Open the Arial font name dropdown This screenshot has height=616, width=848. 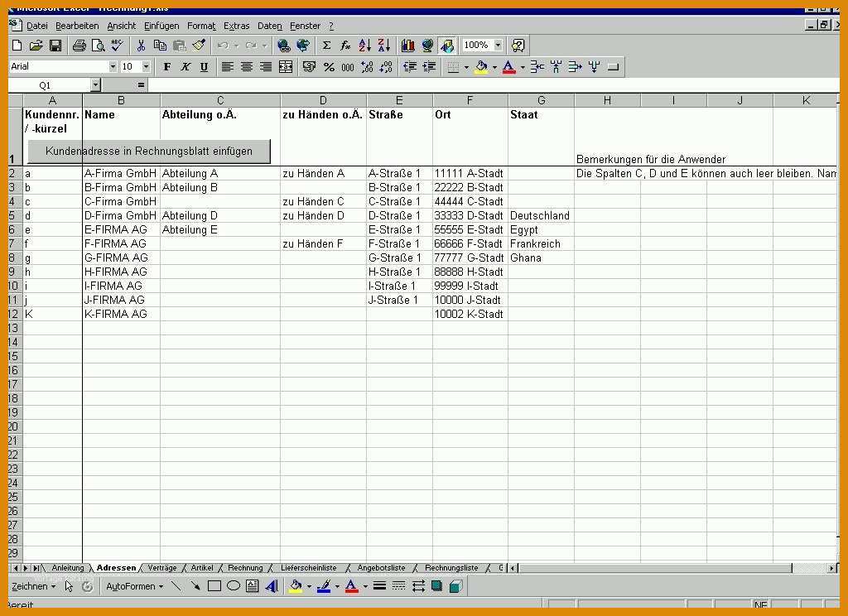click(x=113, y=66)
